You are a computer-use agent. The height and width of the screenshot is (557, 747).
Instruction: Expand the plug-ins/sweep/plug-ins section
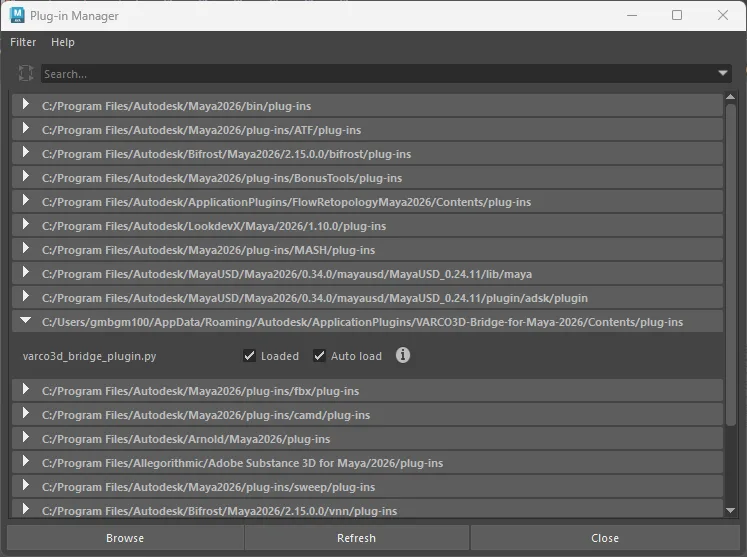pyautogui.click(x=26, y=485)
